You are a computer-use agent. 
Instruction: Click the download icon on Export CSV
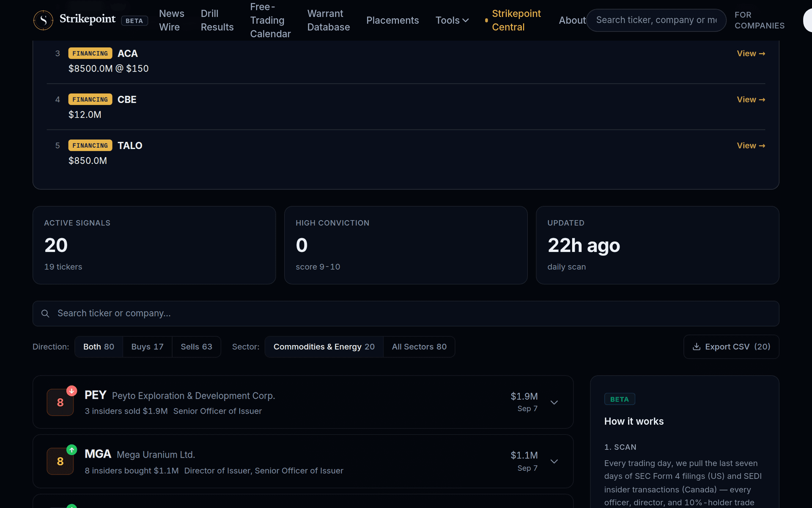[696, 347]
